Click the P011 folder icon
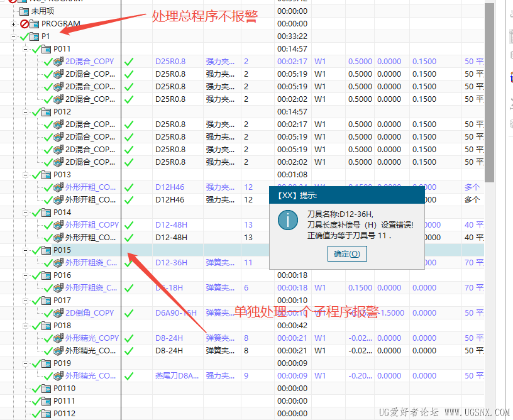This screenshot has height=420, width=513. [46, 49]
